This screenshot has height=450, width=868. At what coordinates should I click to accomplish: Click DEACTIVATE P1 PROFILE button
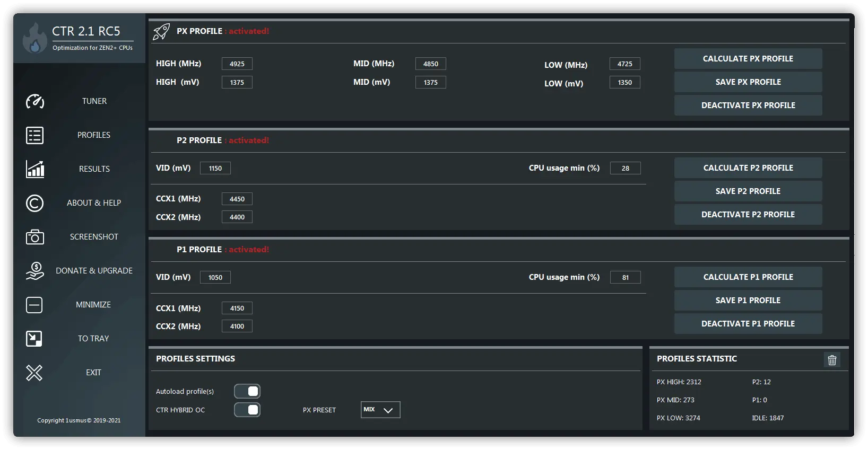click(748, 324)
